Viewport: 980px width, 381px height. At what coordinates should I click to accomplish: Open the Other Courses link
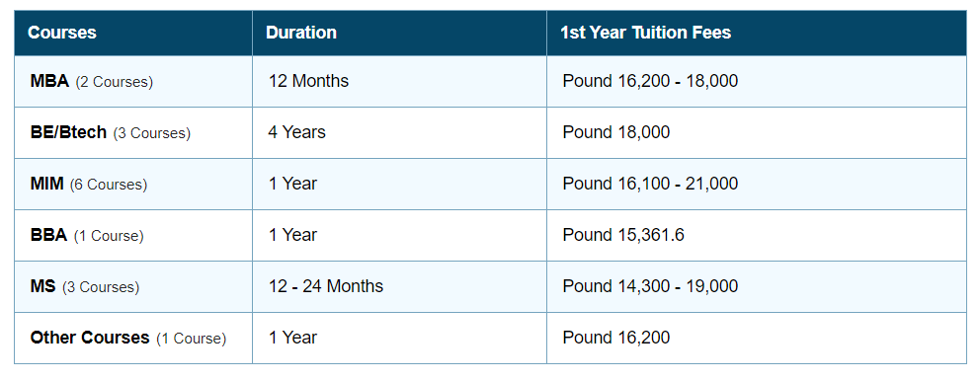click(x=90, y=338)
